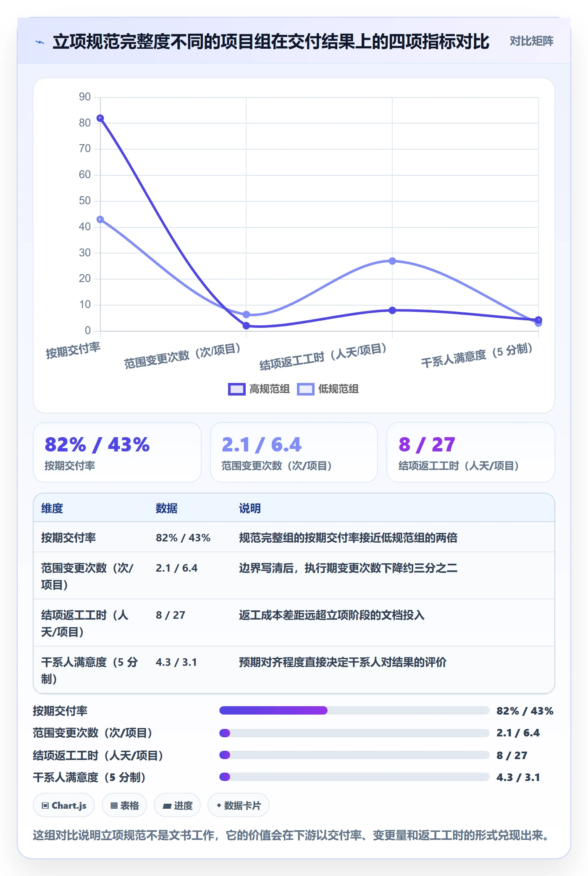Click the 维度 column header
The height and width of the screenshot is (876, 588).
pyautogui.click(x=52, y=508)
